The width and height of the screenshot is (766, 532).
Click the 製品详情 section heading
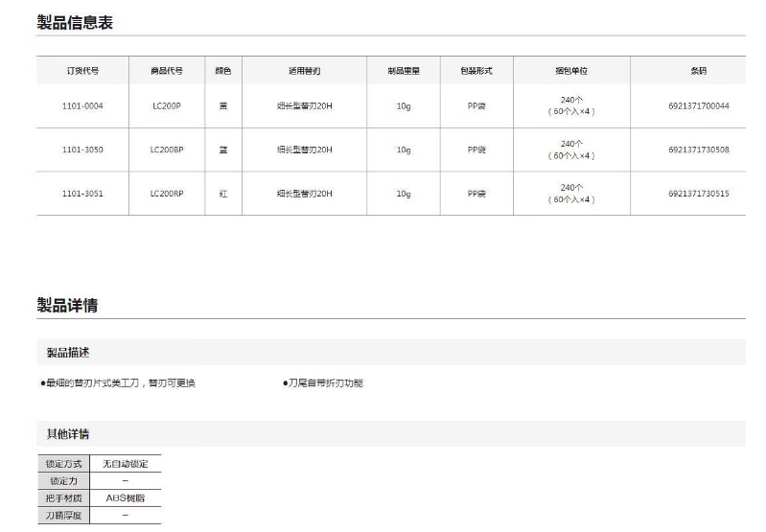pyautogui.click(x=67, y=306)
